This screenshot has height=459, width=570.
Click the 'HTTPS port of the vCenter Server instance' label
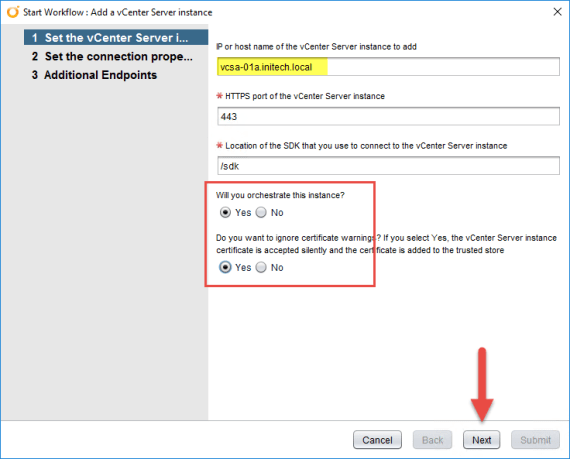[305, 96]
